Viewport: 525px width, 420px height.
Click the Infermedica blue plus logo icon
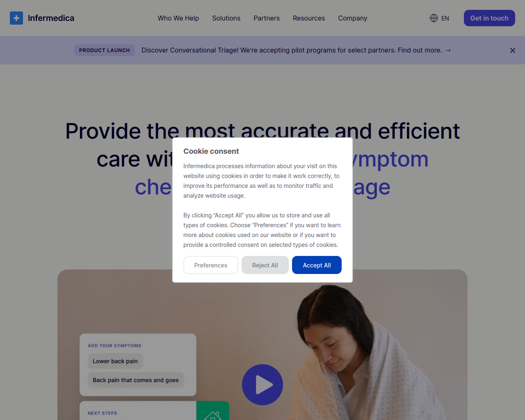[x=16, y=18]
